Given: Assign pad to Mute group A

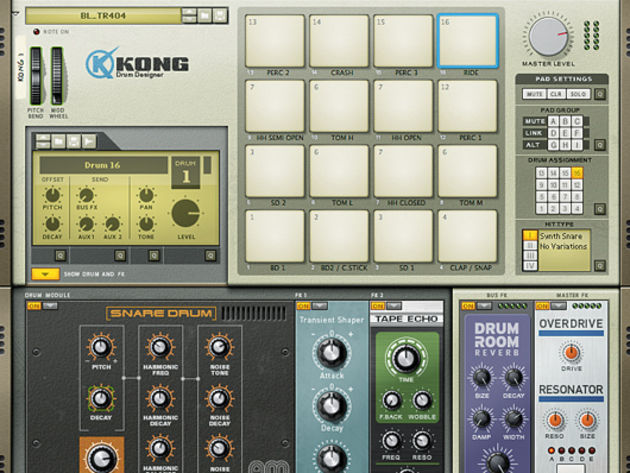Looking at the screenshot, I should tap(553, 121).
